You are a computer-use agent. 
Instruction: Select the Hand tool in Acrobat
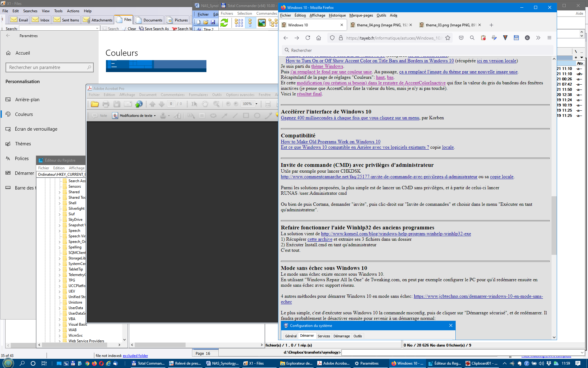[x=205, y=104]
